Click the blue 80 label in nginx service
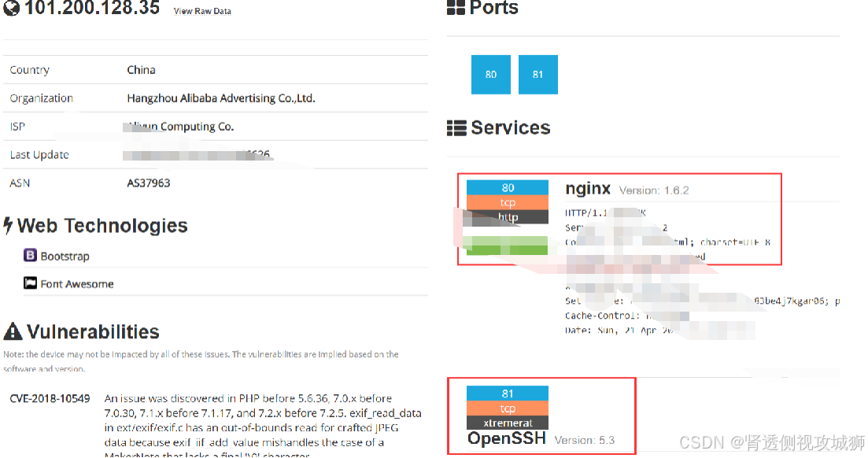Viewport: 868px width, 458px height. [508, 188]
